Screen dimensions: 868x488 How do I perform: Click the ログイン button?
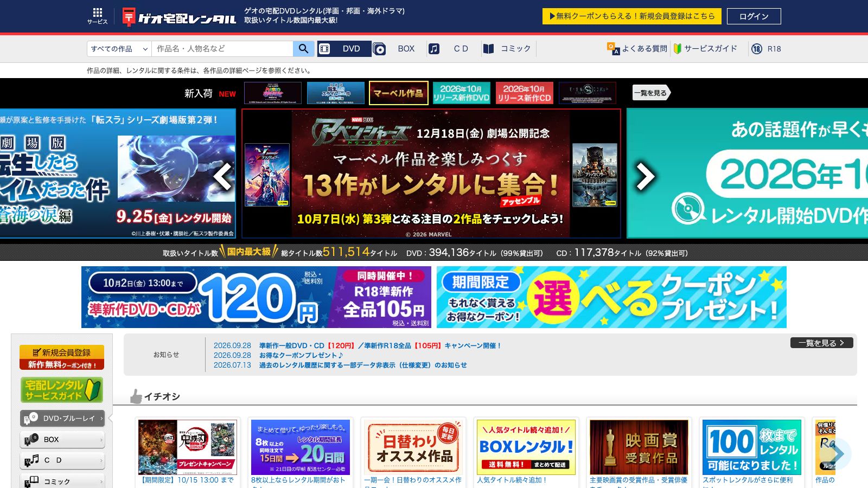pyautogui.click(x=754, y=16)
